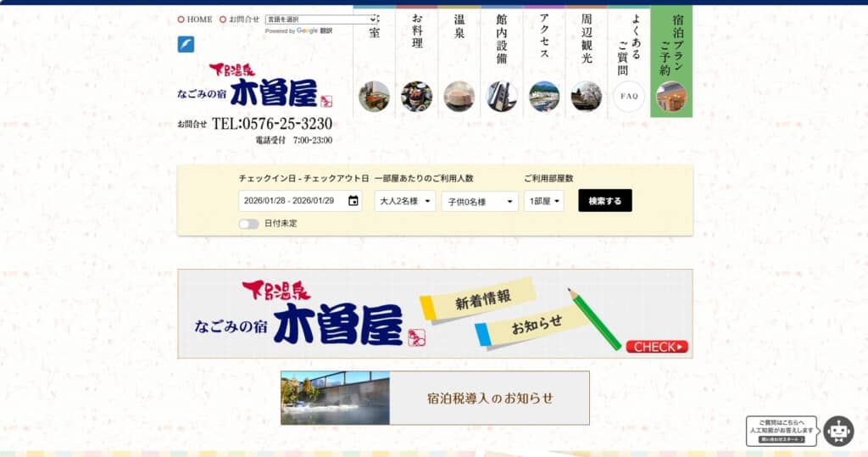Click the blue feather icon below HOME
This screenshot has height=457, width=868.
[186, 44]
